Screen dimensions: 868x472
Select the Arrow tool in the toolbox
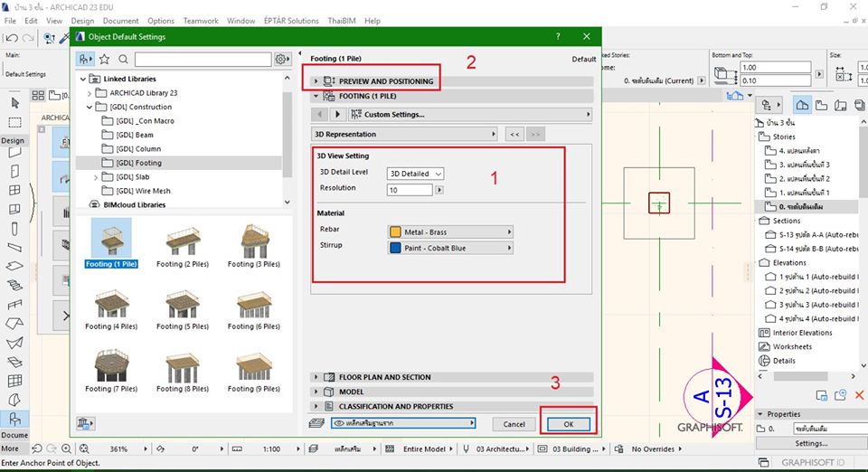coord(15,103)
